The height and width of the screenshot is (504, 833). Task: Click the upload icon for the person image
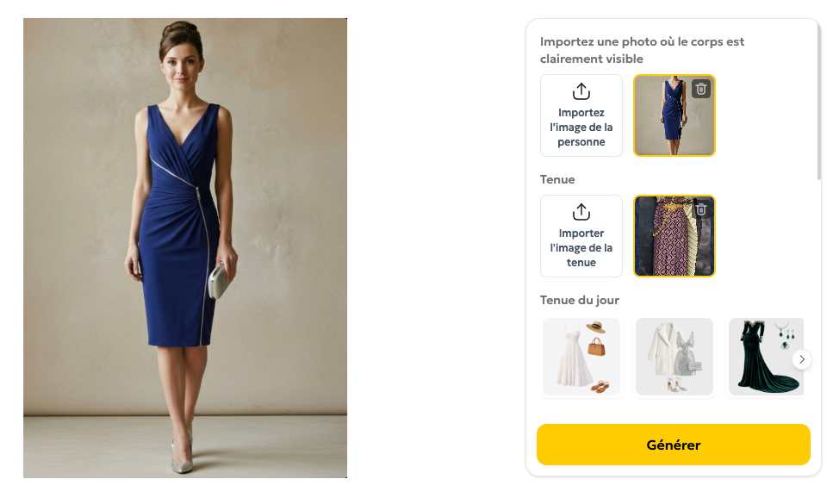click(x=581, y=91)
